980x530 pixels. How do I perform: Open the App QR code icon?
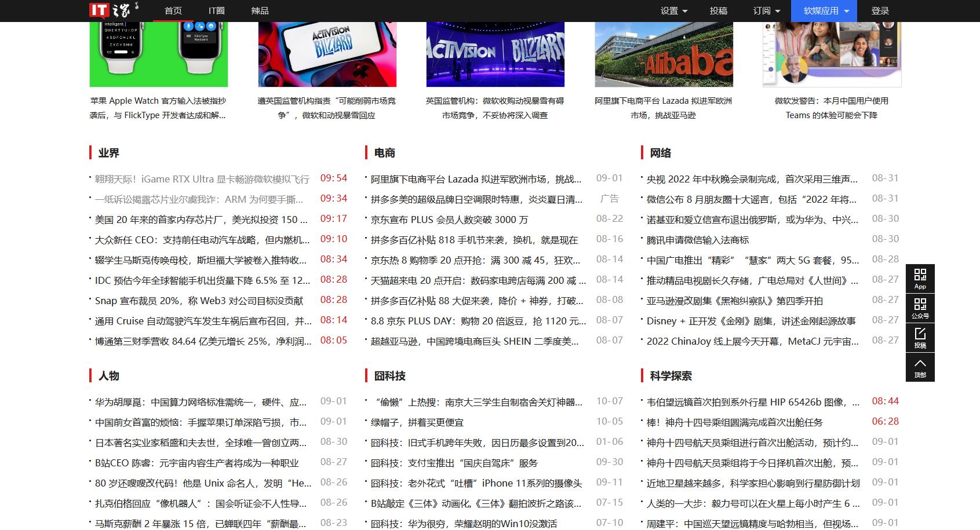pyautogui.click(x=920, y=279)
